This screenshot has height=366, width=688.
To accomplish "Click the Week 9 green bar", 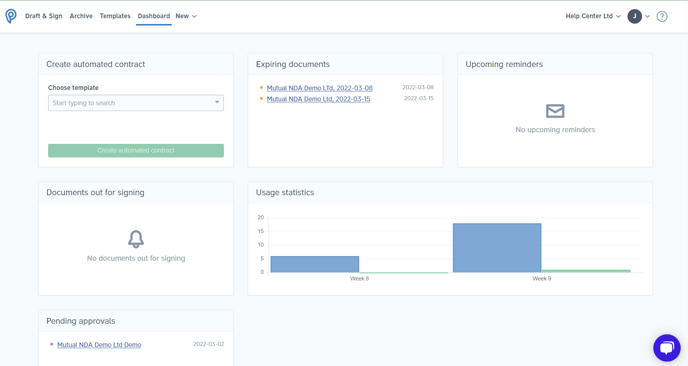I will [x=586, y=271].
